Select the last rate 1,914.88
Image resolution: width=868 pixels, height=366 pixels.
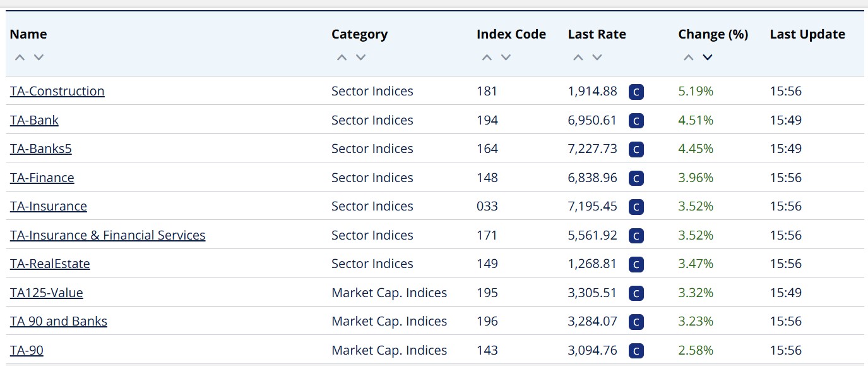(593, 91)
